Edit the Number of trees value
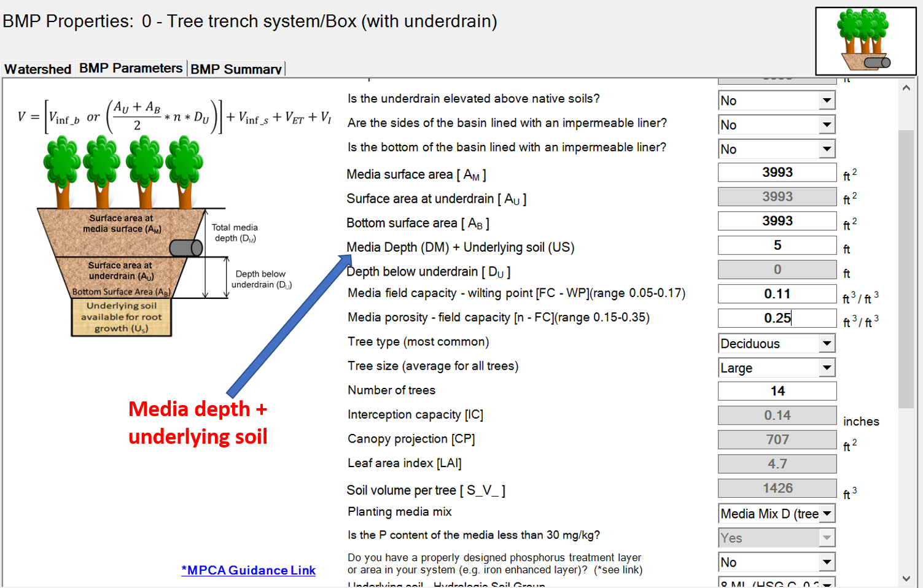Image resolution: width=923 pixels, height=588 pixels. (x=777, y=390)
